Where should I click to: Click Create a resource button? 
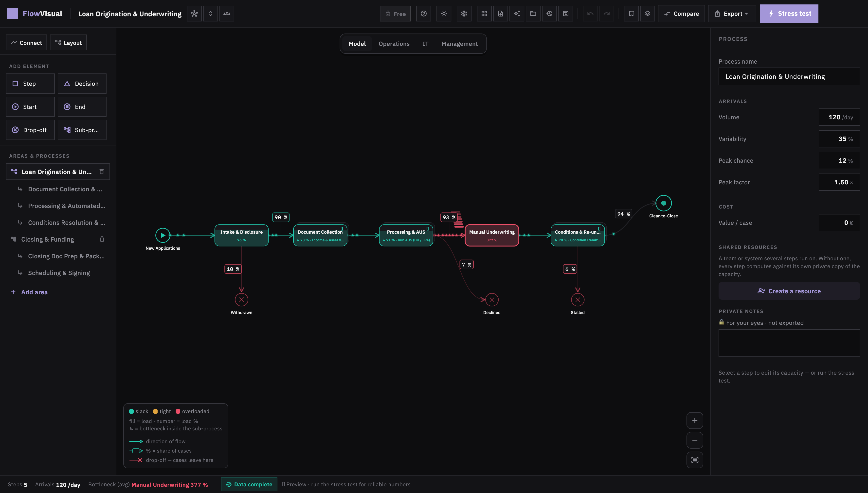[789, 291]
